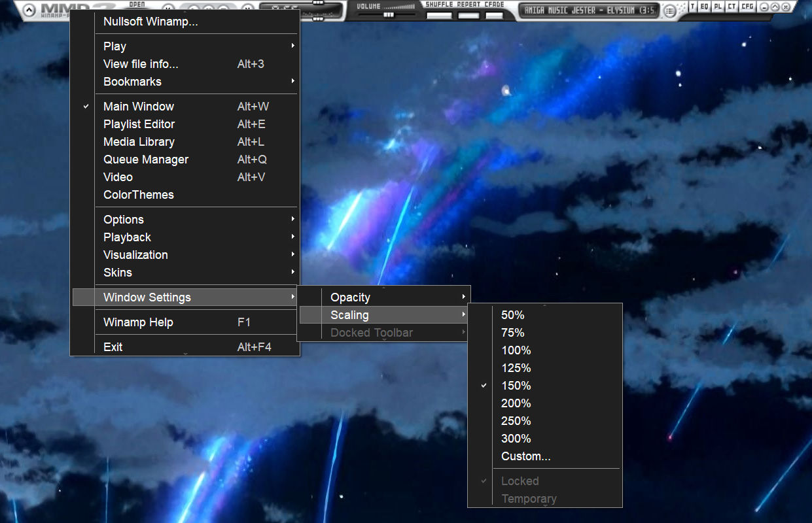The width and height of the screenshot is (812, 523).
Task: Set scaling to 125%
Action: click(x=545, y=367)
